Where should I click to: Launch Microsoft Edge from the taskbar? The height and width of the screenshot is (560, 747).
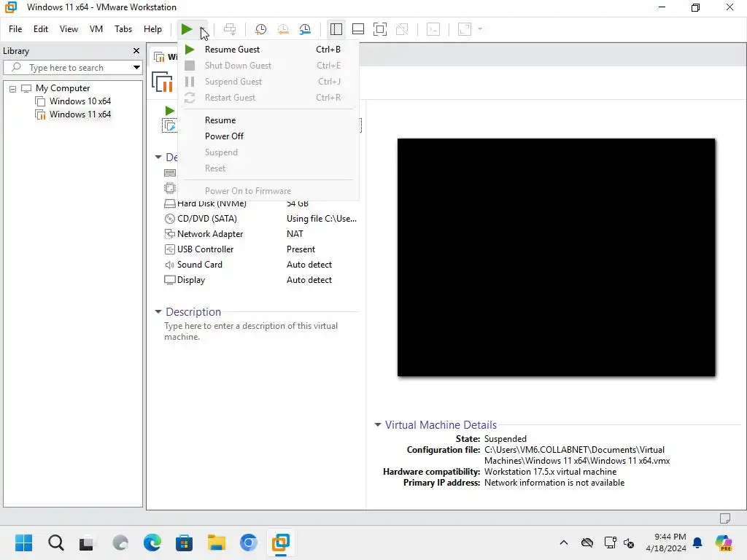click(x=152, y=542)
